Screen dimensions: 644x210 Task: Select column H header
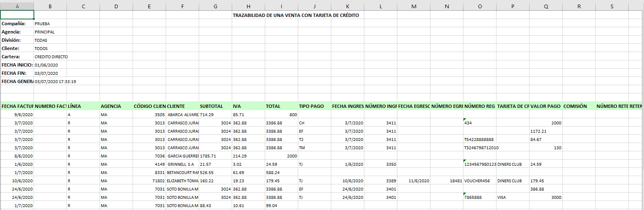[x=248, y=6]
